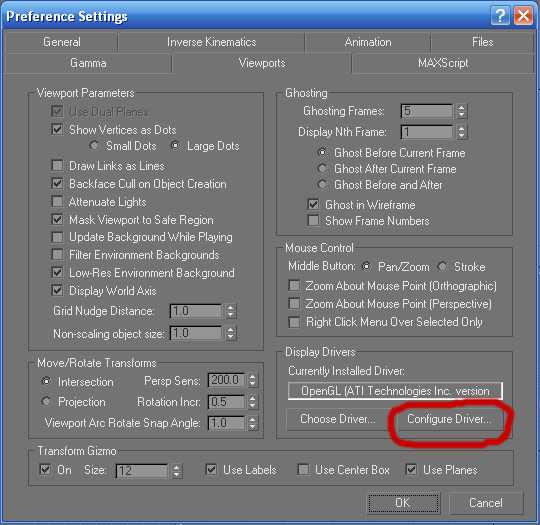Screen dimensions: 540x525
Task: Go to the Animation tab
Action: pos(368,42)
